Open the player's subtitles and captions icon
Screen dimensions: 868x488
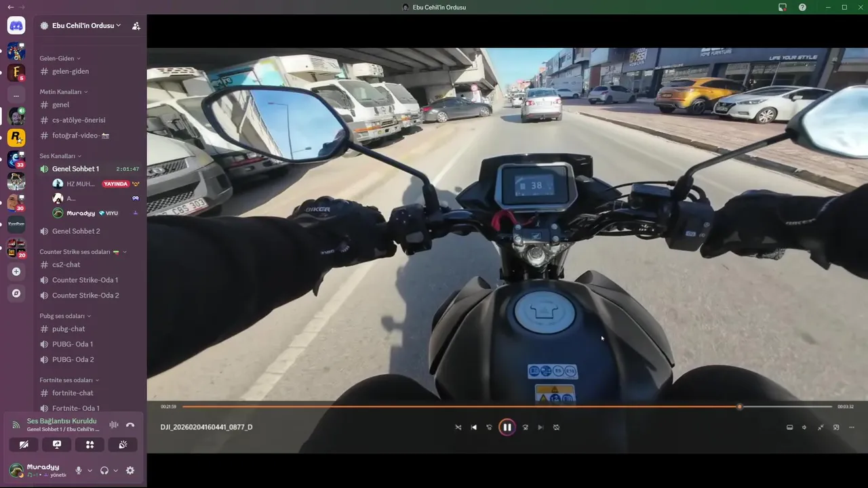[x=789, y=427]
